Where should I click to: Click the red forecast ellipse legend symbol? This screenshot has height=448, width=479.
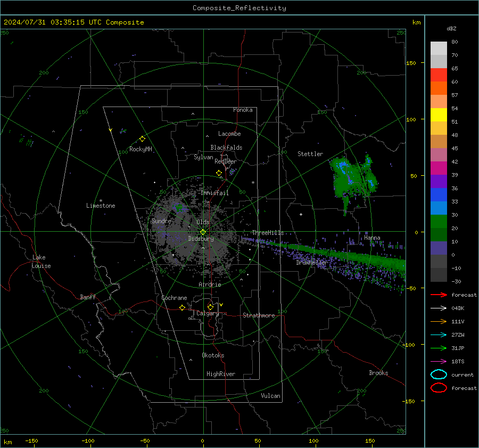pyautogui.click(x=439, y=388)
